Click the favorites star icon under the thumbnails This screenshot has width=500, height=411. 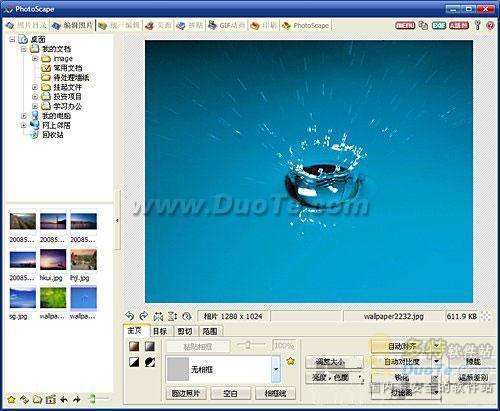coord(11,399)
